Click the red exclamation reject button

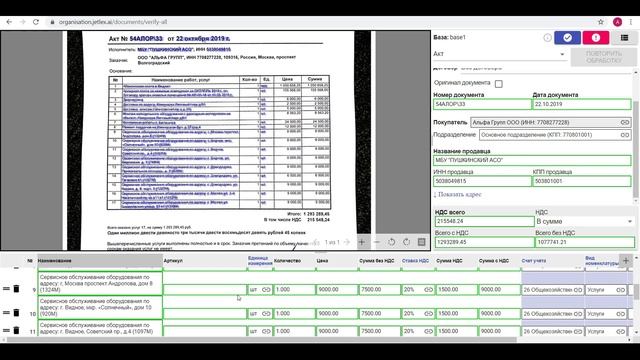point(596,38)
